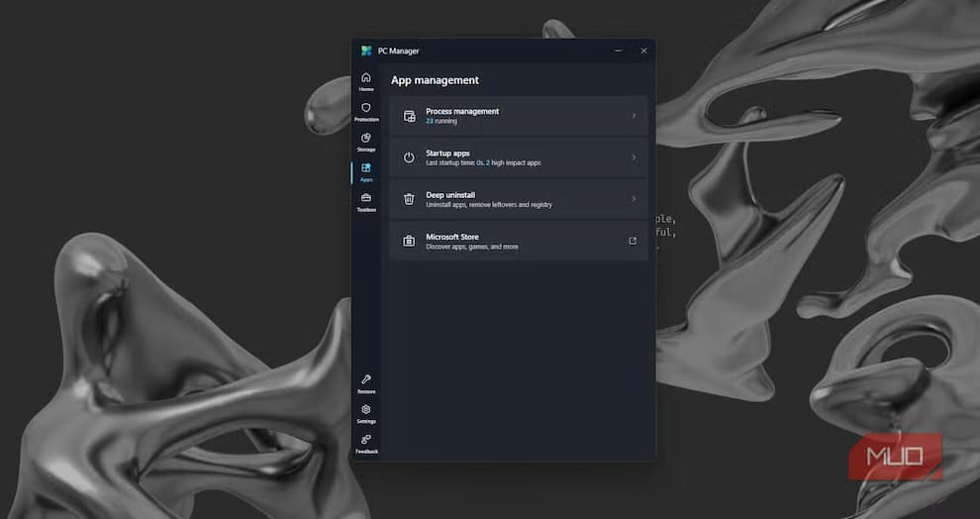The width and height of the screenshot is (980, 519).
Task: Click the '23 running' process count
Action: point(441,121)
